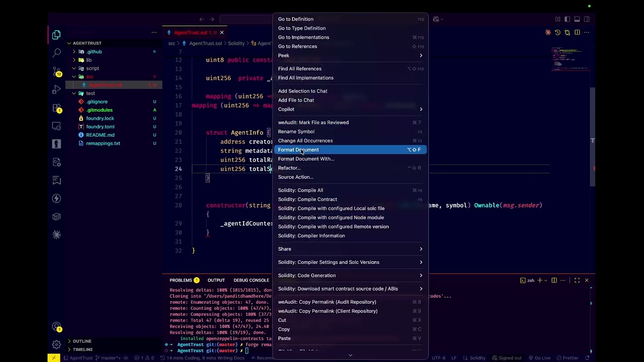The height and width of the screenshot is (362, 644).
Task: Collapse the test folder
Action: (x=91, y=93)
